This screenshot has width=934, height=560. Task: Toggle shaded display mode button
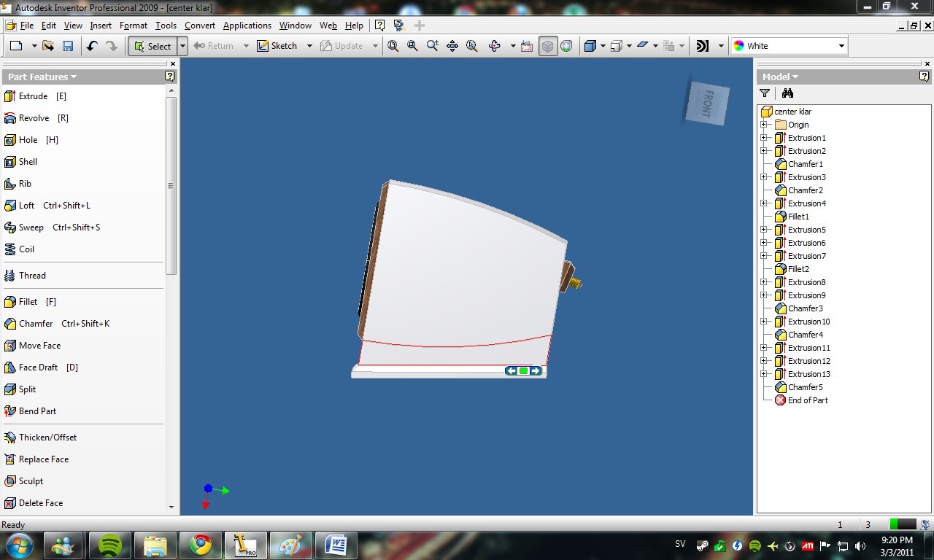click(547, 46)
